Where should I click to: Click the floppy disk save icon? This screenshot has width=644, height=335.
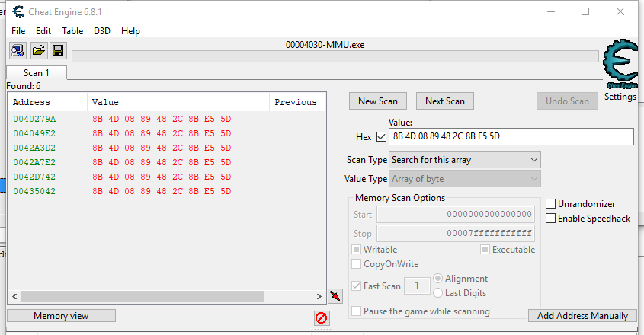click(57, 51)
